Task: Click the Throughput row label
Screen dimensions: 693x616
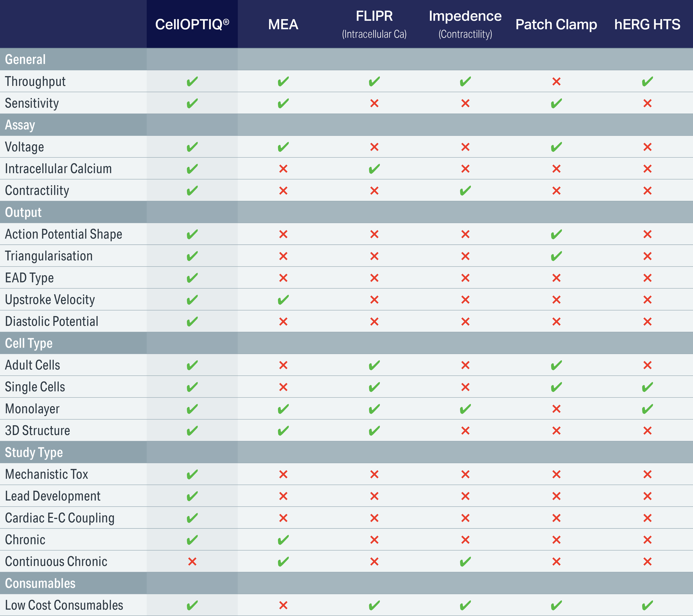Action: tap(35, 82)
